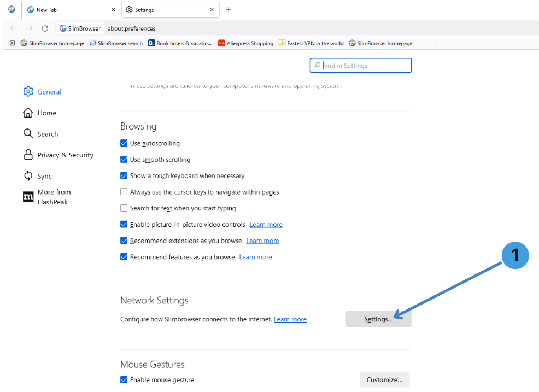Open Learn more for recommend extensions
Viewport: 539px width, 392px height.
coord(262,241)
